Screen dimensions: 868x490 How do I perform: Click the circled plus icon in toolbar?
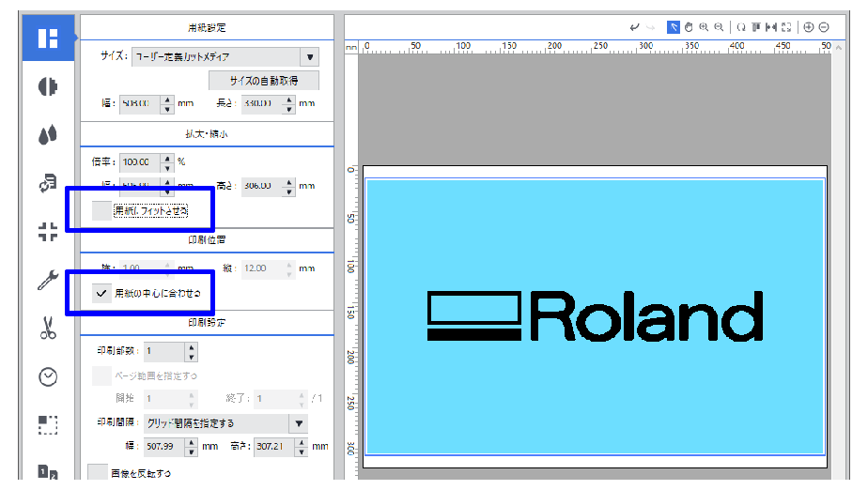809,27
